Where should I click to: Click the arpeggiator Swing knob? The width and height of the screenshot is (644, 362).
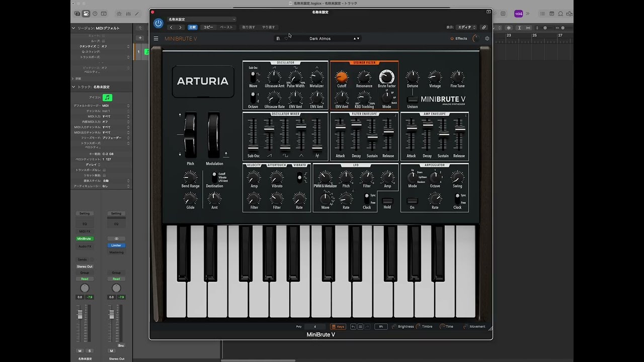[x=457, y=177]
